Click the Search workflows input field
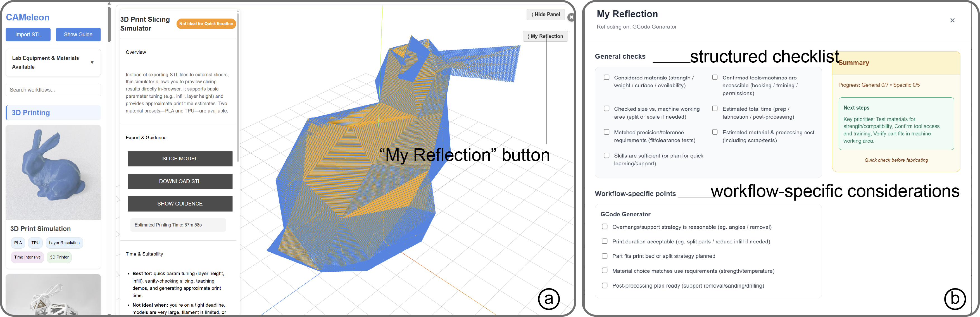980x317 pixels. click(x=53, y=90)
